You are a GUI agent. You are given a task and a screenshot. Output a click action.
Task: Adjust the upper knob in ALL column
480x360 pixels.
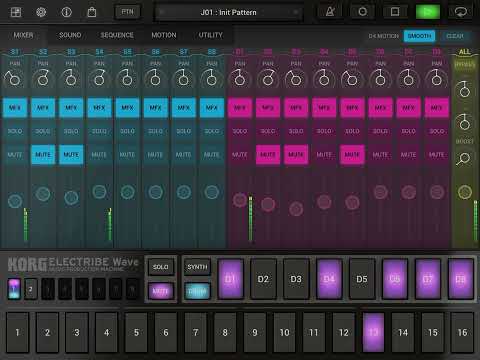(x=464, y=90)
